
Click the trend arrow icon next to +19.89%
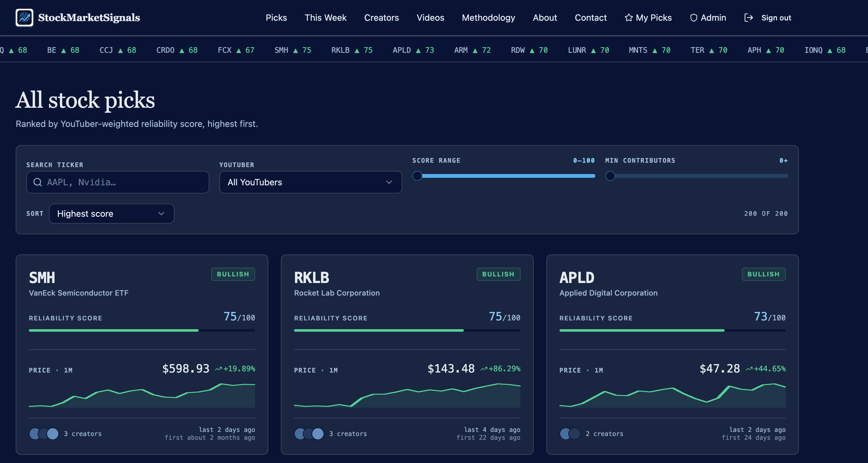(x=218, y=368)
